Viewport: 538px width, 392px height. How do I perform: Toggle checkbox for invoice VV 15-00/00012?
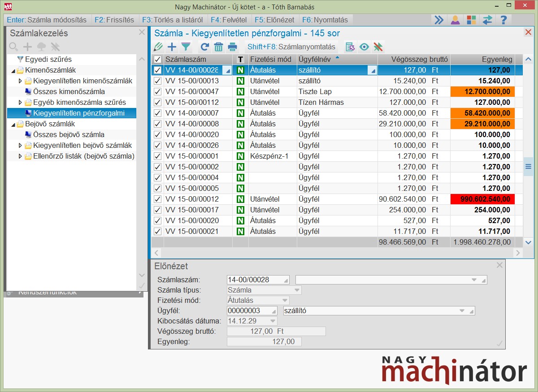(157, 199)
